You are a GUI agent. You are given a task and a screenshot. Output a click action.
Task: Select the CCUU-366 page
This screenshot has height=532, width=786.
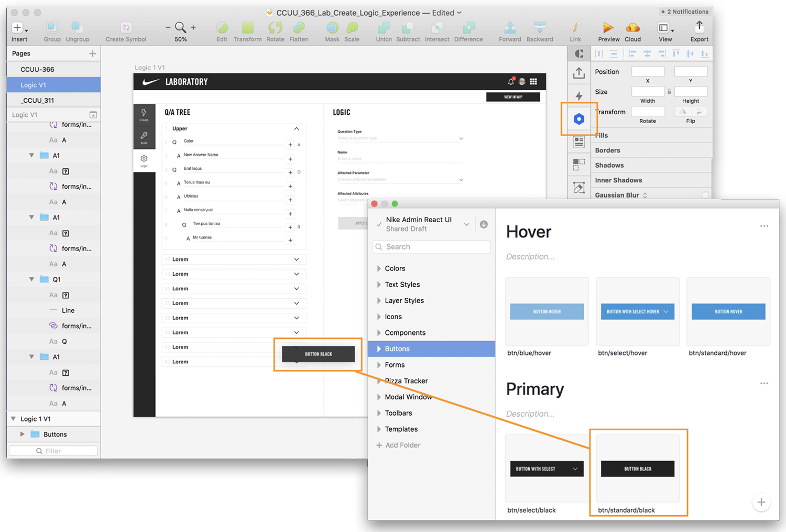coord(37,69)
